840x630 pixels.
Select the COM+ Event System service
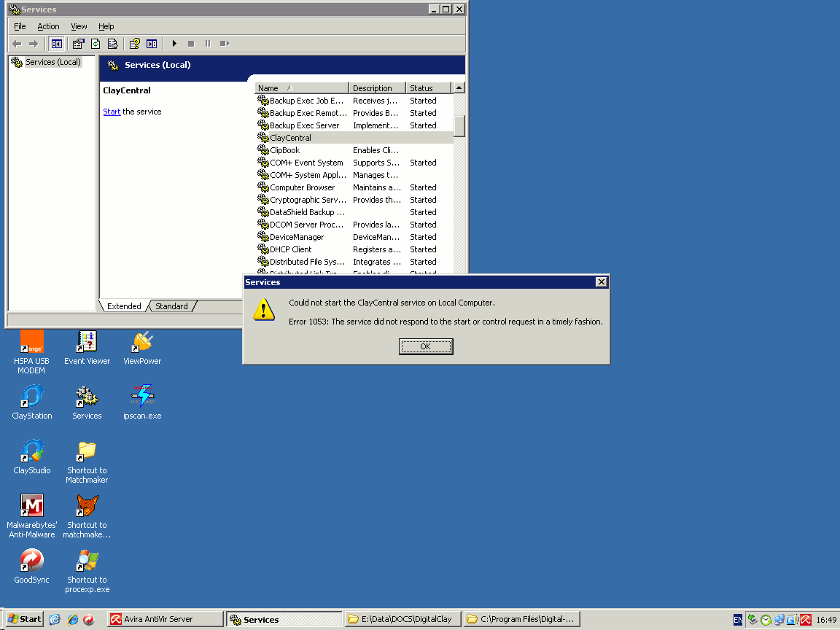coord(354,163)
